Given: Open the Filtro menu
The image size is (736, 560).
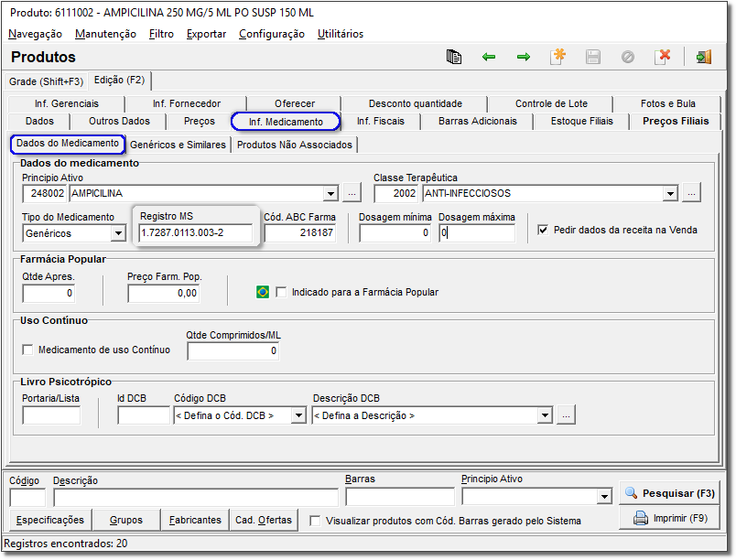Looking at the screenshot, I should coord(161,34).
